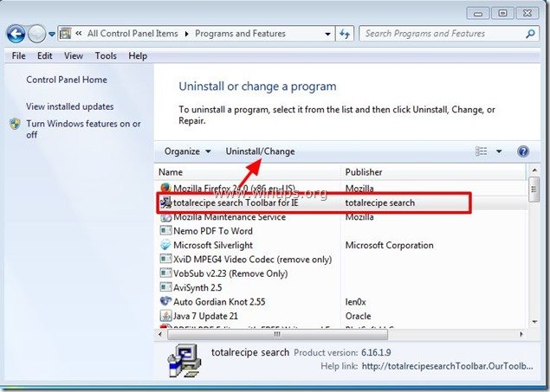Select 'Java 7 Update 21' program name

[205, 317]
